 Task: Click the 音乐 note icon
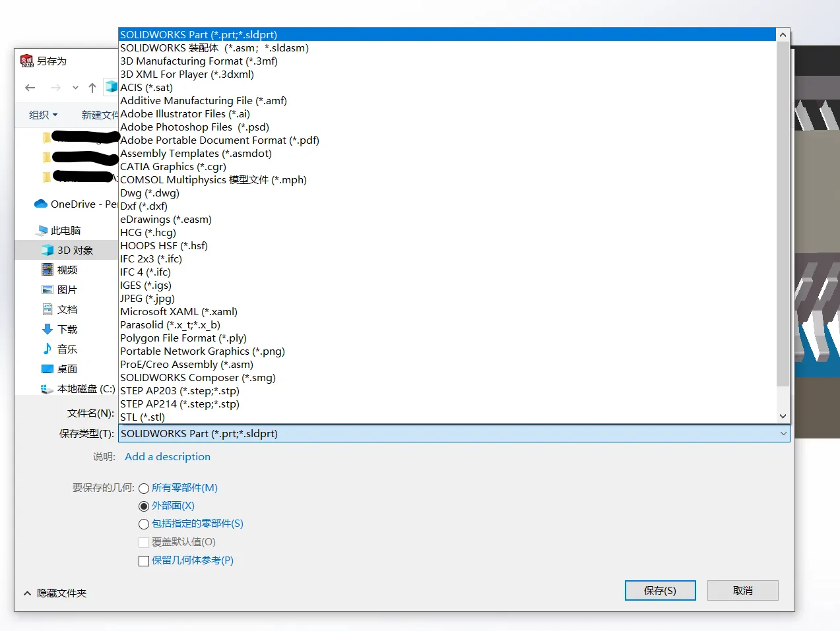(x=48, y=348)
